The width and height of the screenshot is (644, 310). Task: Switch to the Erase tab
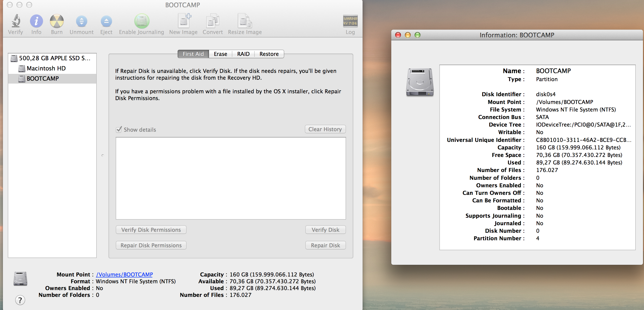point(220,54)
